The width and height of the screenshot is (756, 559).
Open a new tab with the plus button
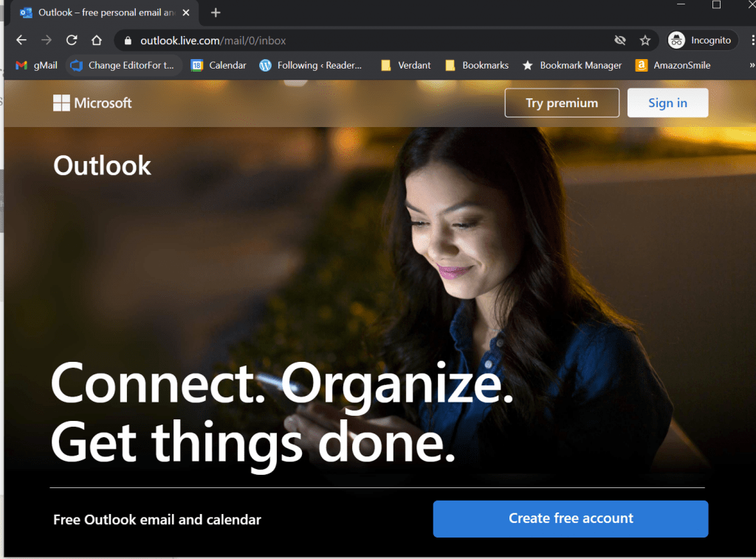pyautogui.click(x=216, y=13)
